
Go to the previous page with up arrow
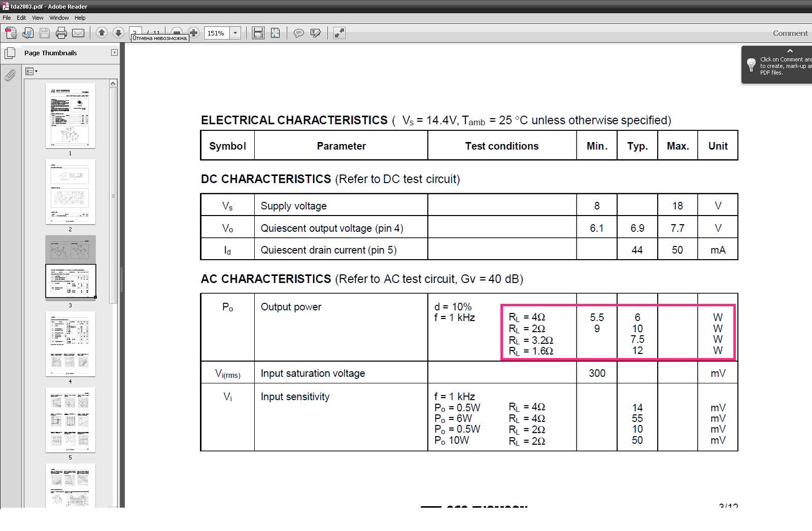(x=101, y=33)
